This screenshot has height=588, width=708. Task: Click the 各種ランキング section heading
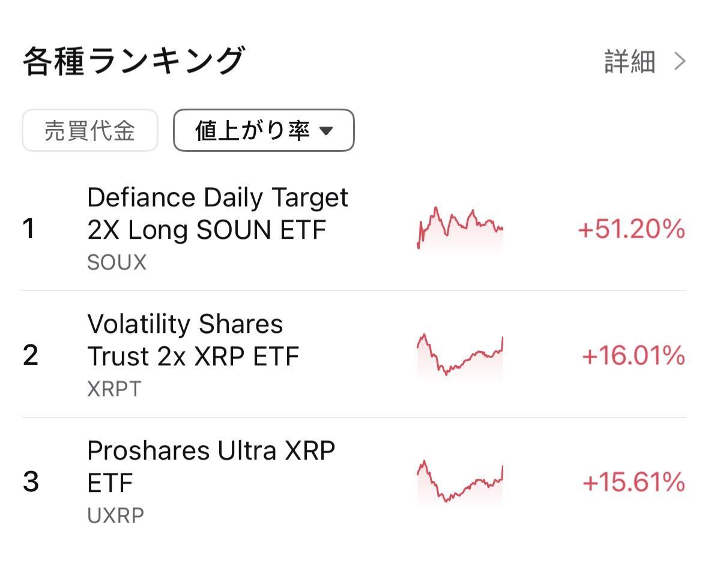click(134, 61)
